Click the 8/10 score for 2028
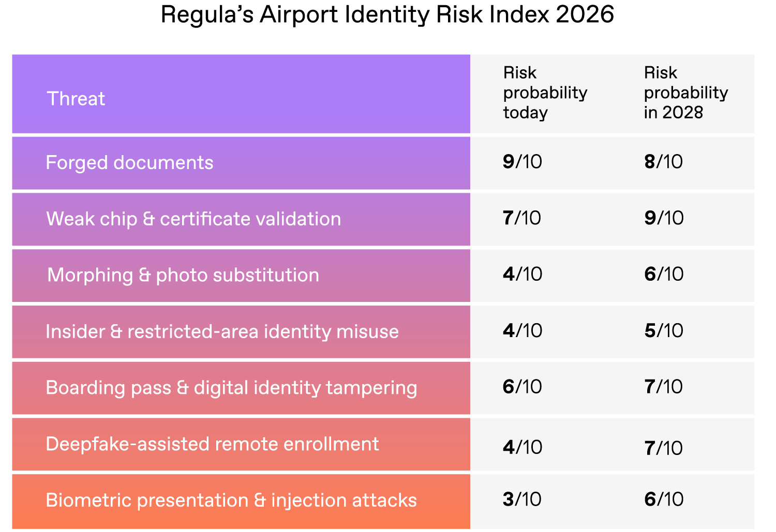776x532 pixels. (663, 162)
